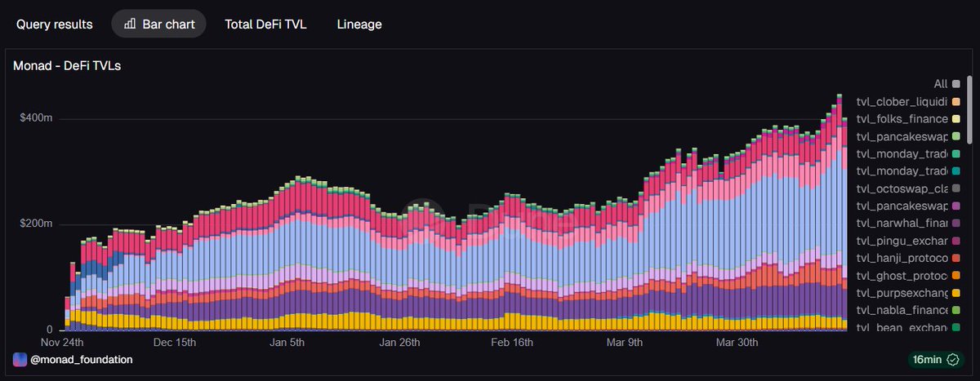Click the Dec 15th x-axis label

(x=174, y=341)
